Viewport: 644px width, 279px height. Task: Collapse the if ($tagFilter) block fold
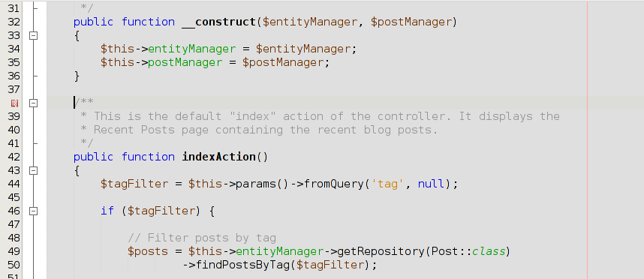tap(34, 211)
